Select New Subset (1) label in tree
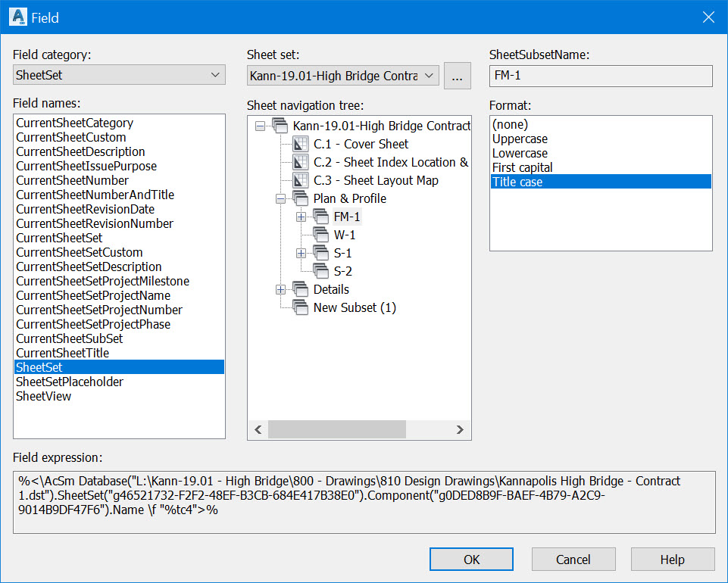Viewport: 728px width, 583px height. pos(355,307)
